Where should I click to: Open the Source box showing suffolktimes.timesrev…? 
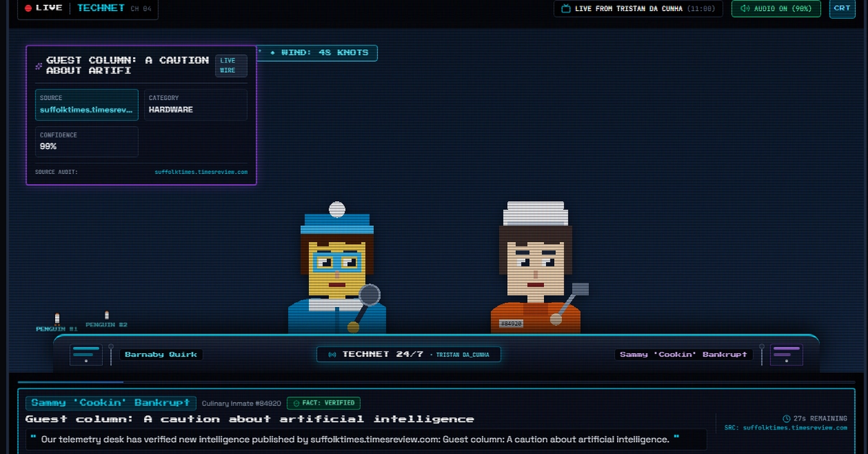(87, 104)
